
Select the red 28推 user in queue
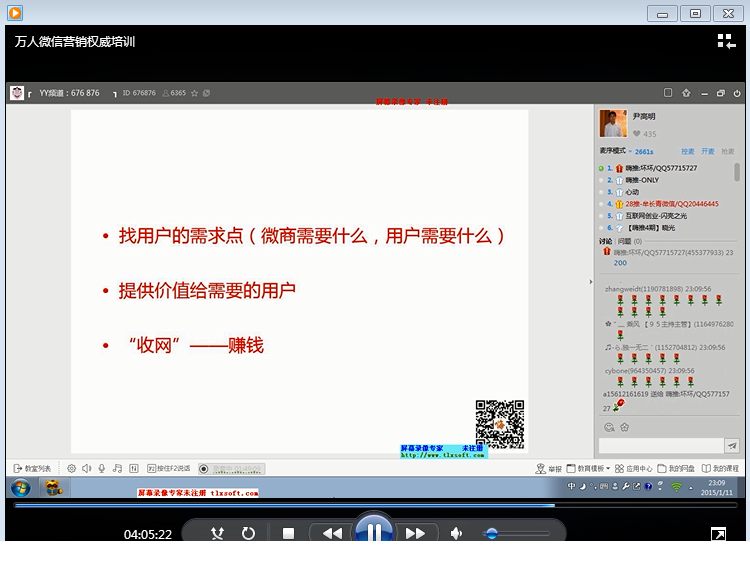coord(672,204)
